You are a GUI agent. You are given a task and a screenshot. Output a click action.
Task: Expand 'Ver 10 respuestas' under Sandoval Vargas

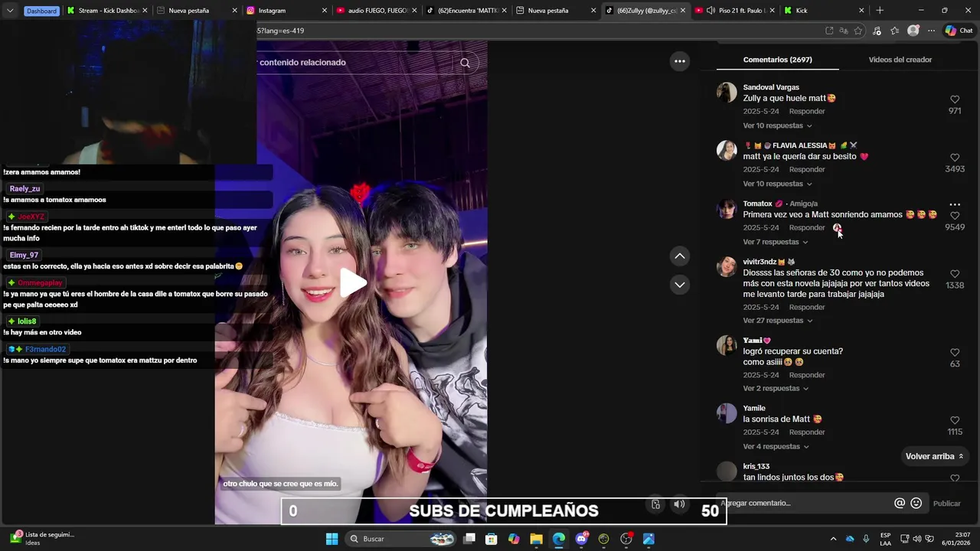click(x=777, y=126)
